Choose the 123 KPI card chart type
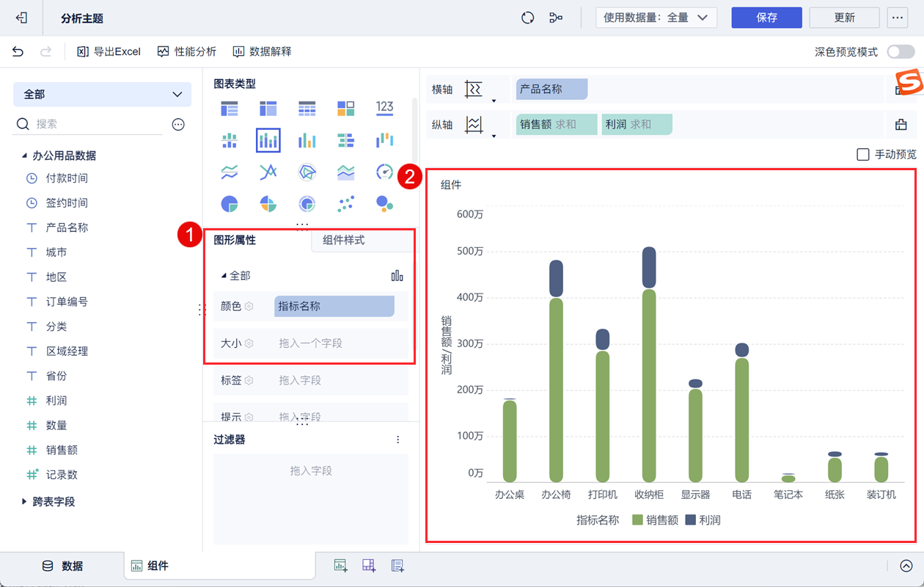Screen dimensions: 924x587 click(x=385, y=109)
